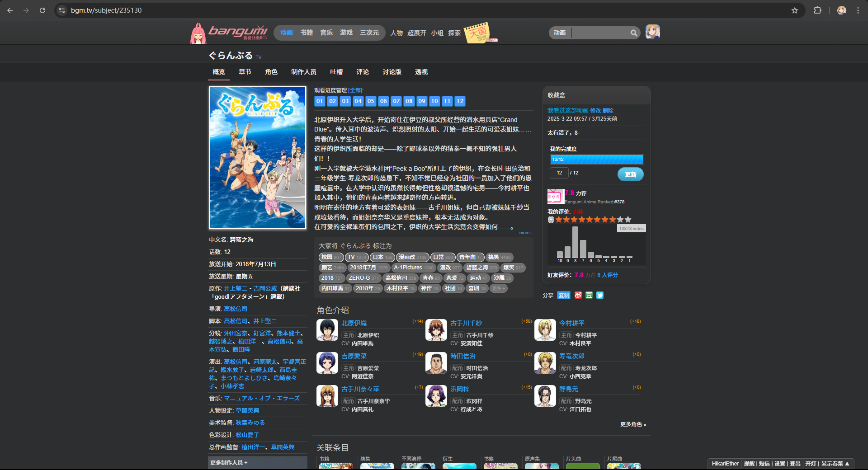Click the search magnifier icon
This screenshot has width=868, height=470.
tap(634, 33)
